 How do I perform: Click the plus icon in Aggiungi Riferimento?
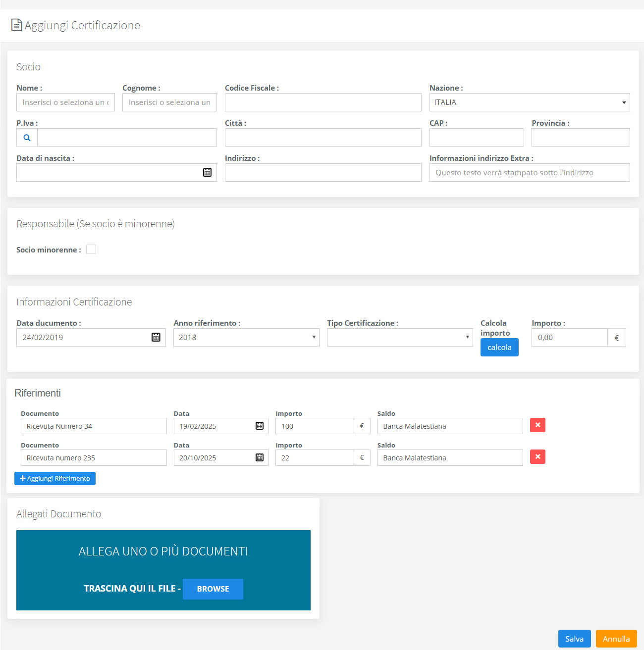(22, 479)
